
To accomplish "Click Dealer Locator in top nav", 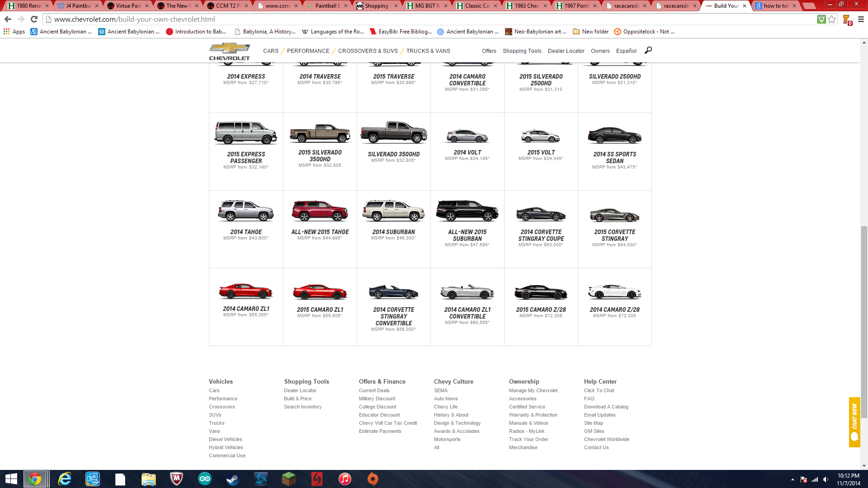I will pyautogui.click(x=566, y=51).
